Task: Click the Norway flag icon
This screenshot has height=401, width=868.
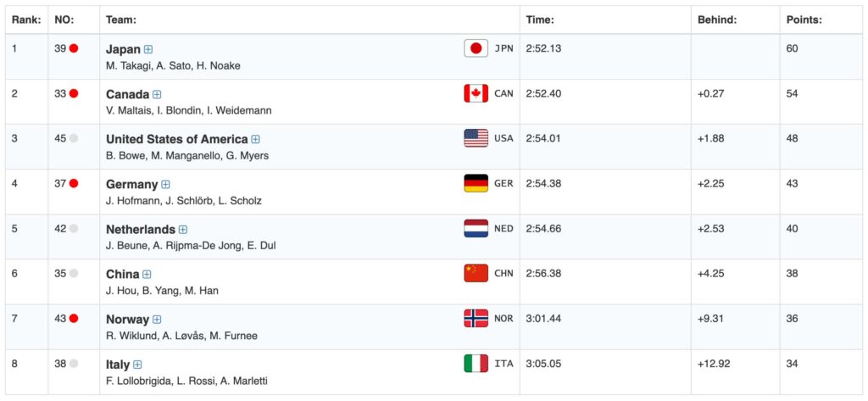Action: [476, 318]
